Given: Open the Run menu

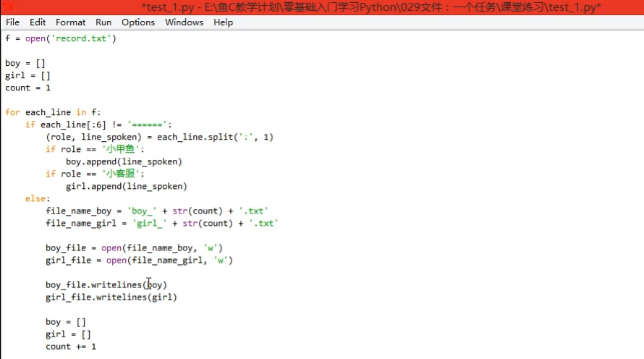Looking at the screenshot, I should pos(103,22).
